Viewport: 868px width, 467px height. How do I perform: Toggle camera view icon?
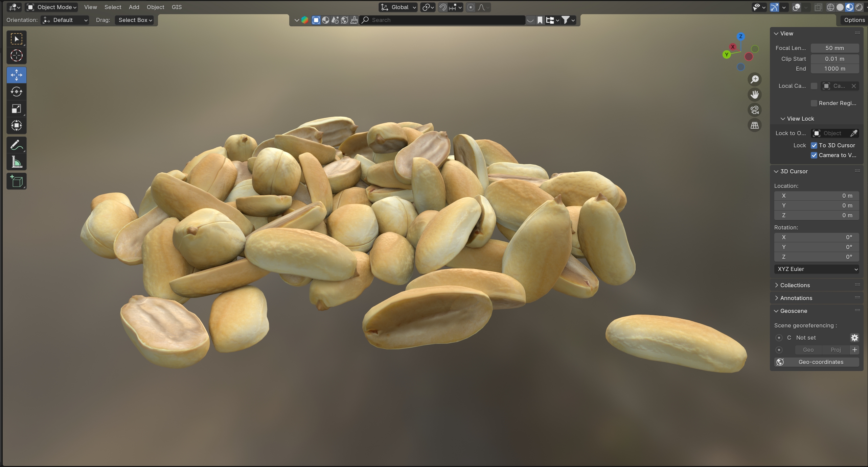754,110
